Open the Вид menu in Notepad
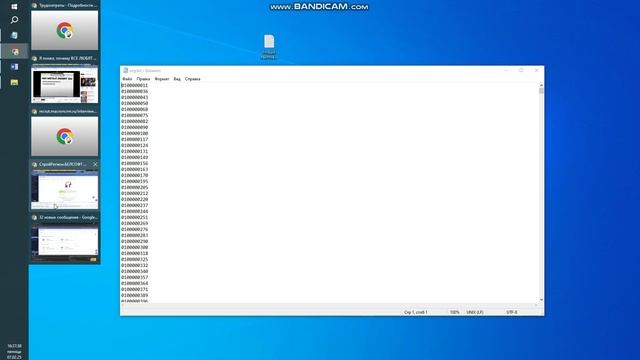 click(x=177, y=79)
